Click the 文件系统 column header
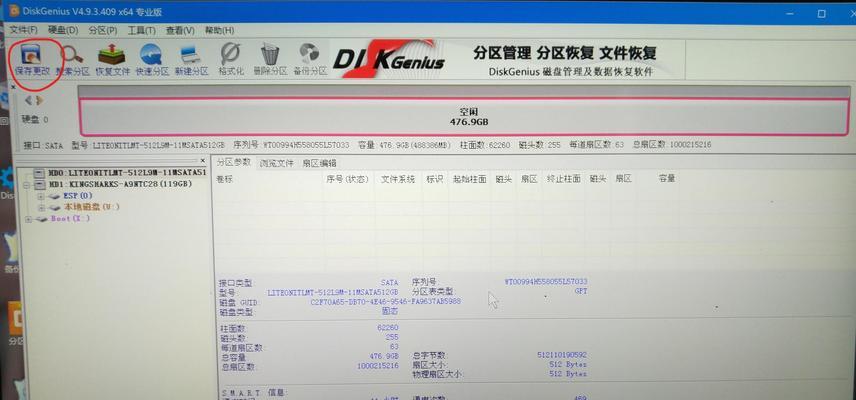Image resolution: width=856 pixels, height=400 pixels. pyautogui.click(x=397, y=179)
